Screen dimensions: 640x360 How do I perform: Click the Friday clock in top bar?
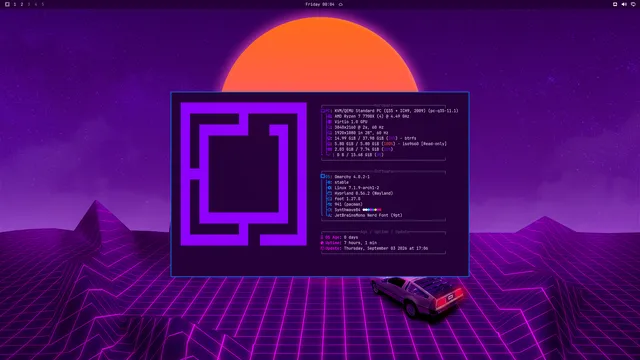pos(320,4)
